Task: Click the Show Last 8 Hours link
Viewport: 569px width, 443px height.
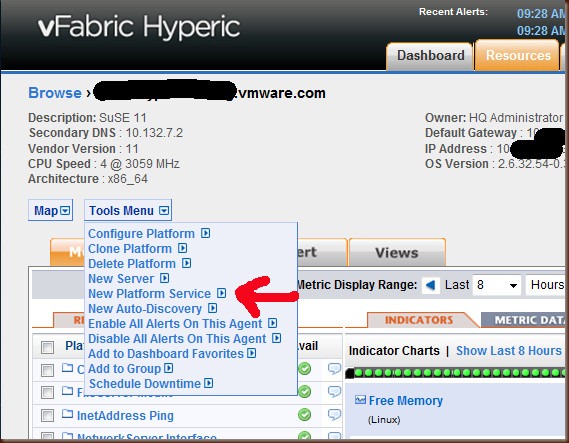Action: point(508,350)
